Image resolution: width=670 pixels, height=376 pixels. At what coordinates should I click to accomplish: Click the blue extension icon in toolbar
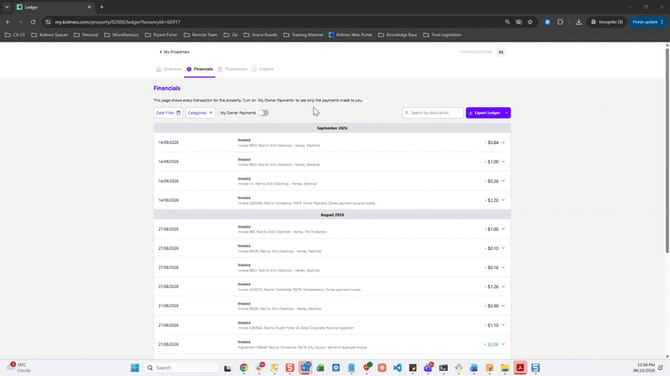pyautogui.click(x=547, y=22)
